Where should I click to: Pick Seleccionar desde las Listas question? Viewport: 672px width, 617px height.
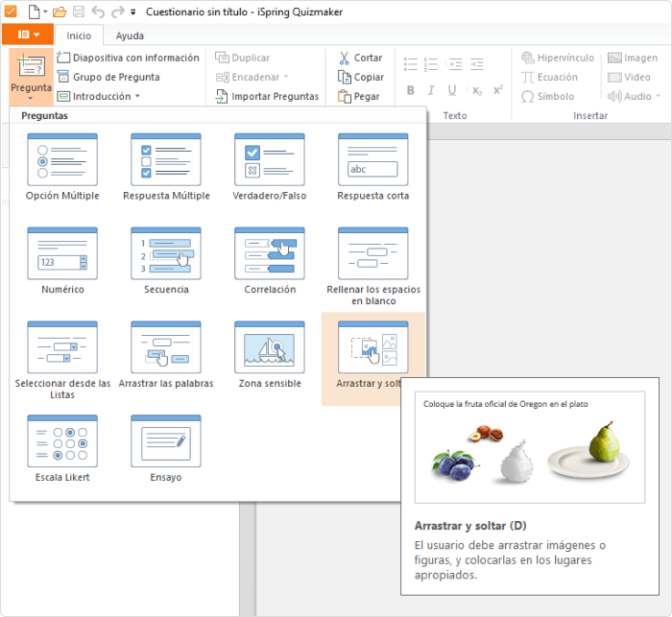[x=62, y=360]
